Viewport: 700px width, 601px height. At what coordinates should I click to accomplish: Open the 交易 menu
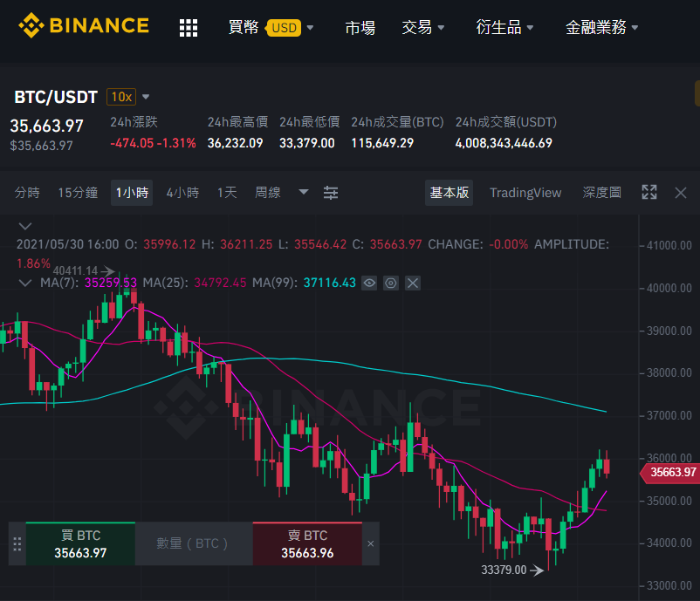422,28
